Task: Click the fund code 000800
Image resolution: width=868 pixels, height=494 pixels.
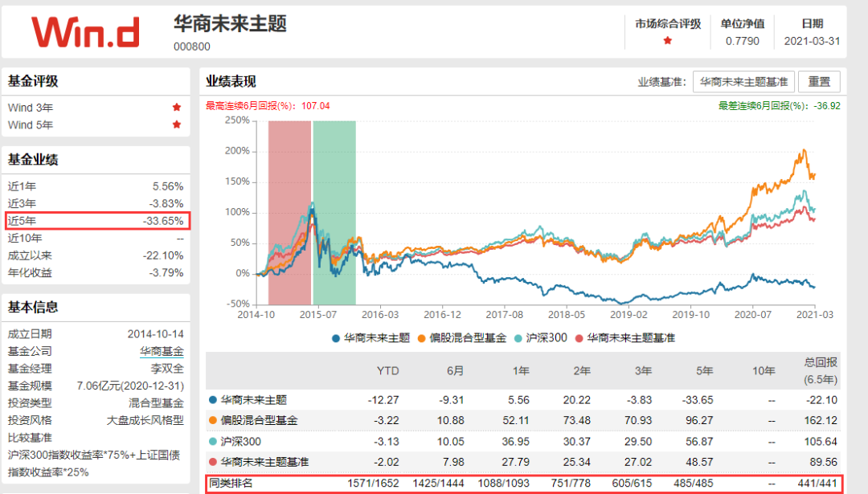Action: click(192, 47)
